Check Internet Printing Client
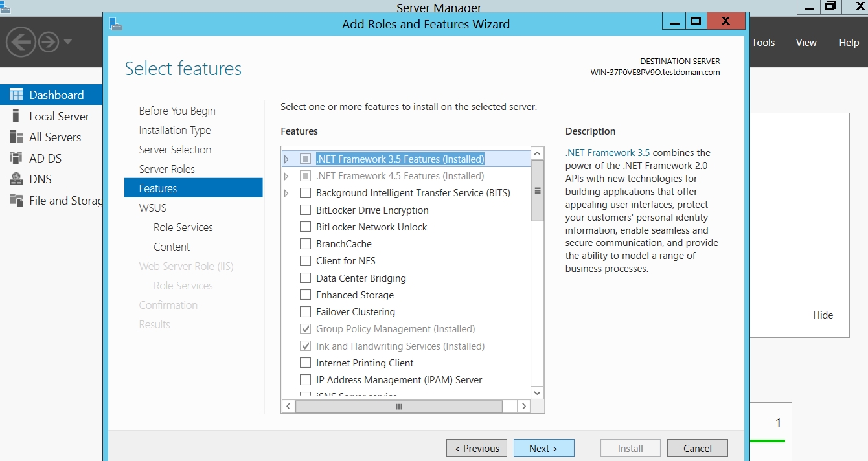 pyautogui.click(x=305, y=363)
